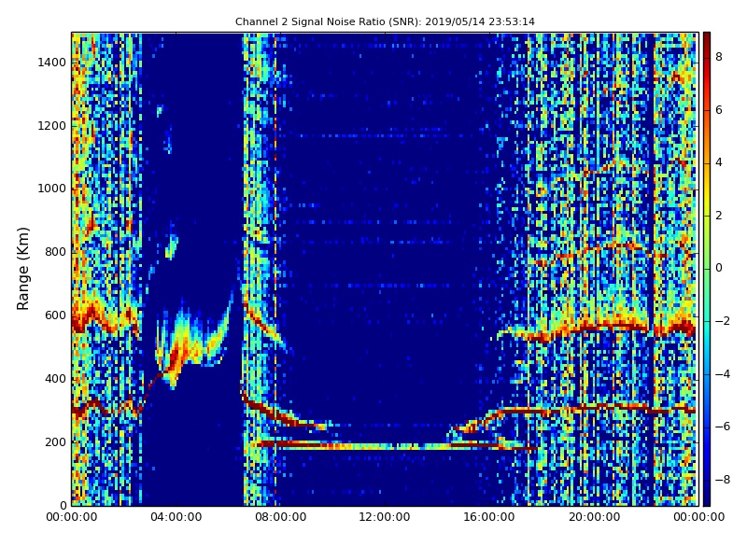
Task: Click the 1000 range tick label
Action: (51, 189)
